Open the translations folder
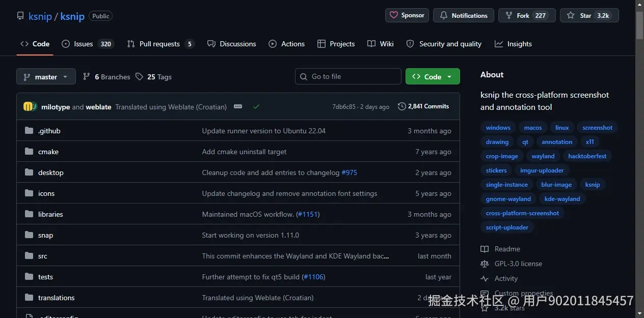The height and width of the screenshot is (318, 644). [57, 298]
